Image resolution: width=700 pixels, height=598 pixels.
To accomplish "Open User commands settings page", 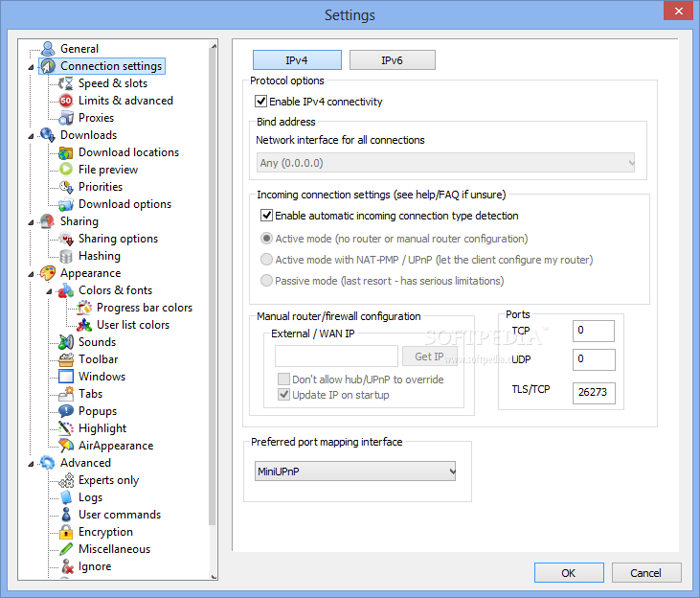I will (x=120, y=515).
